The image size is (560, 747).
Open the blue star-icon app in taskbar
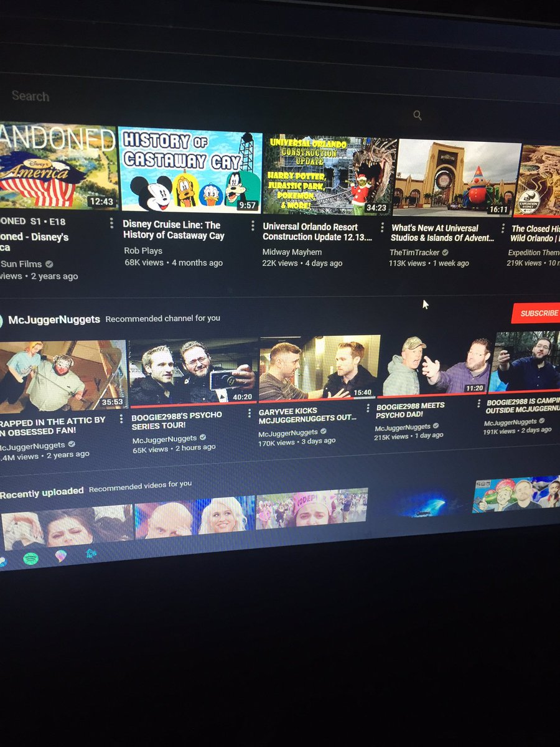[91, 553]
